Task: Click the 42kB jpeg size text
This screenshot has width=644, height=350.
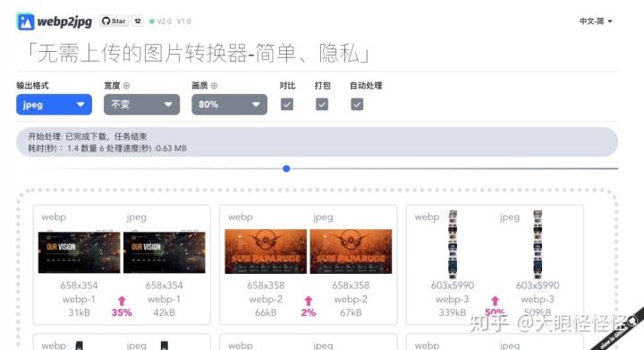Action: pos(165,312)
